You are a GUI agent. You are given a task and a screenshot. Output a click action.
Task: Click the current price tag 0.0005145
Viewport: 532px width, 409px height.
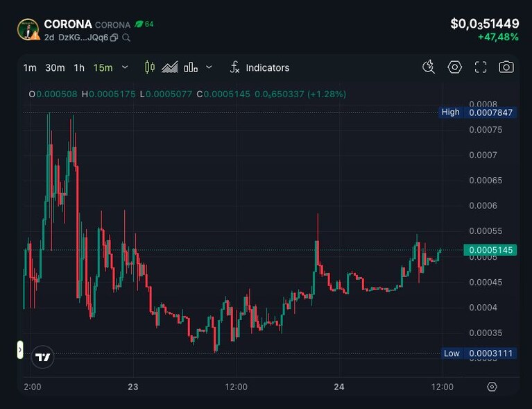[x=490, y=250]
